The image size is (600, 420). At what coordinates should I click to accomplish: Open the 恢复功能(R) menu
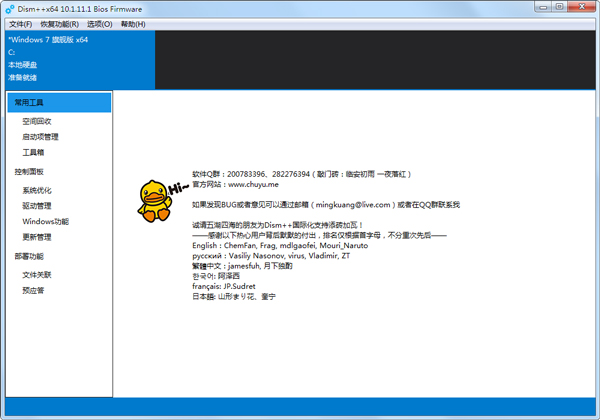click(x=60, y=24)
